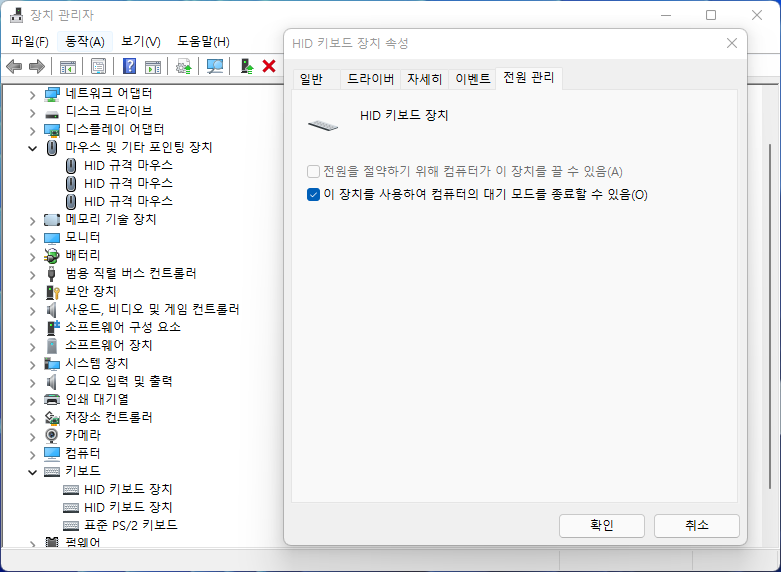
Task: Click the Forward arrow in the toolbar
Action: point(37,66)
